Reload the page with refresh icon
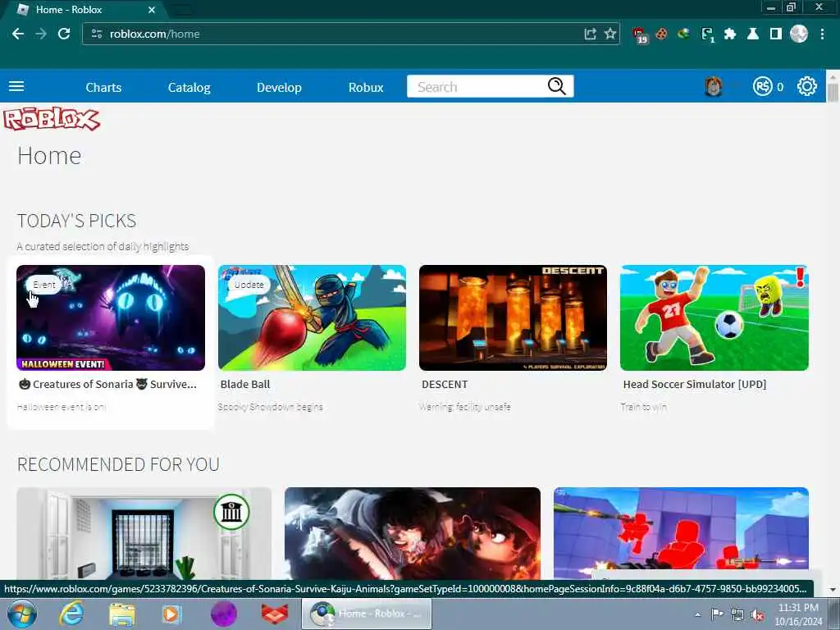 pos(64,34)
